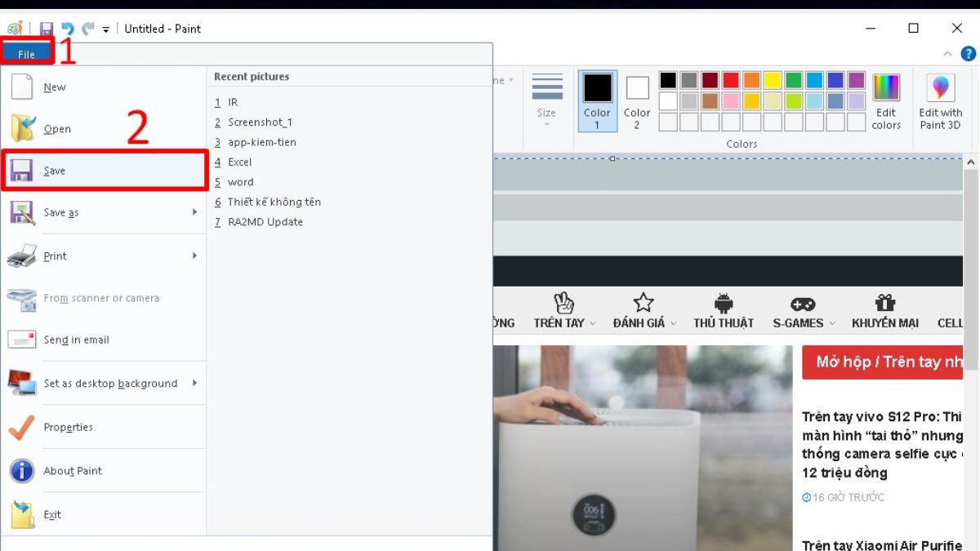Viewport: 980px width, 551px height.
Task: Click the vertical scrollbar up arrow
Action: (971, 163)
